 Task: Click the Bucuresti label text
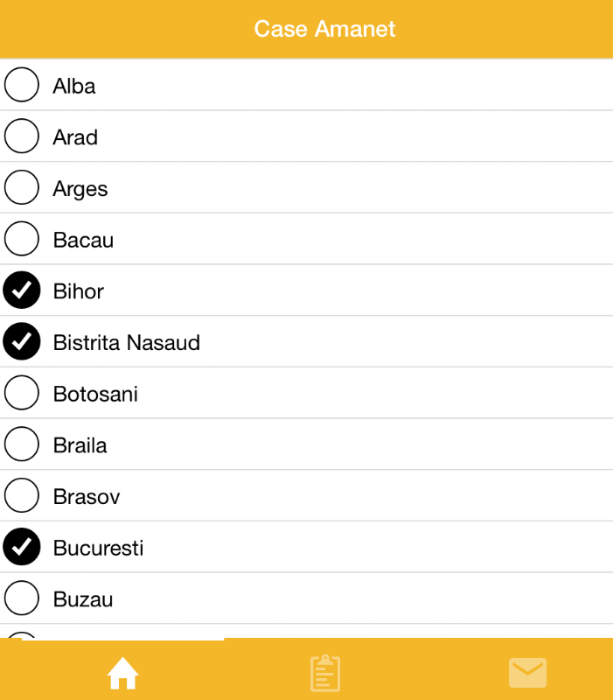pyautogui.click(x=98, y=549)
